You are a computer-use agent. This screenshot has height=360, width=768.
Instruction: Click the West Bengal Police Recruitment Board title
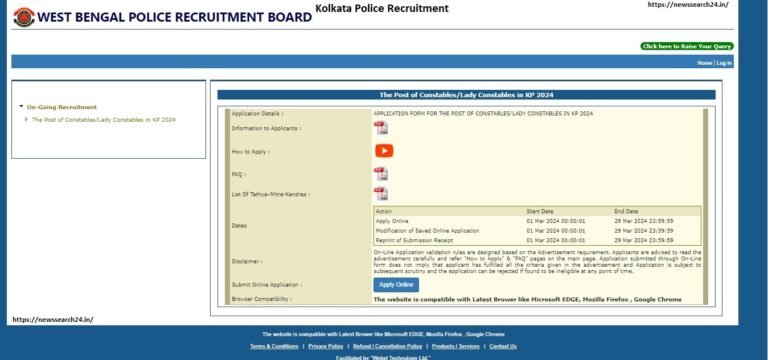coord(174,17)
